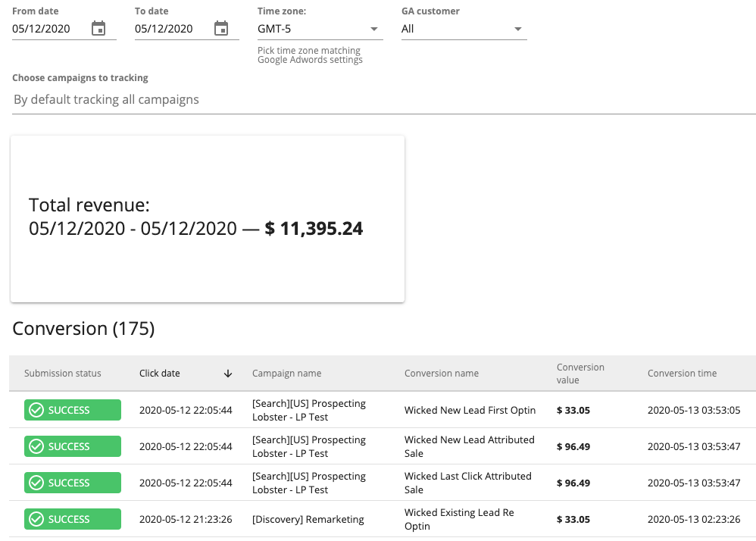The height and width of the screenshot is (541, 756).
Task: Click the From date text field
Action: (48, 29)
